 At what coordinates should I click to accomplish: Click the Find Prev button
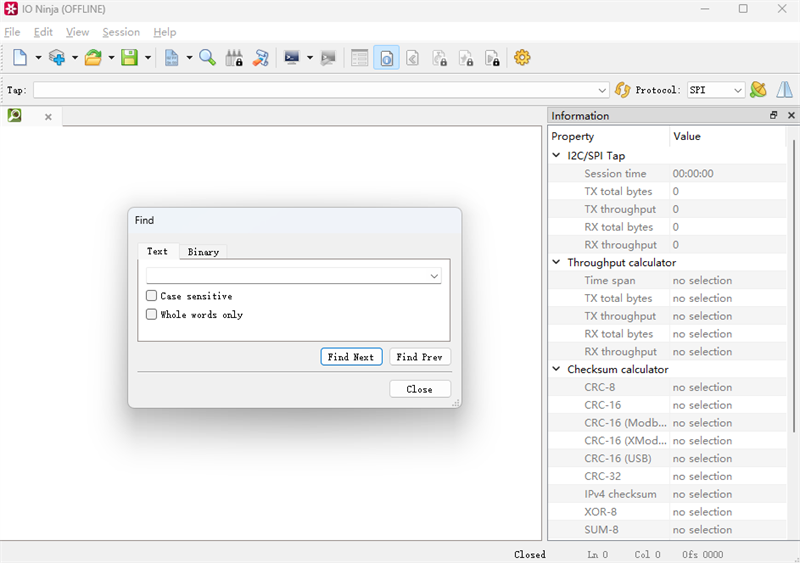(x=419, y=357)
